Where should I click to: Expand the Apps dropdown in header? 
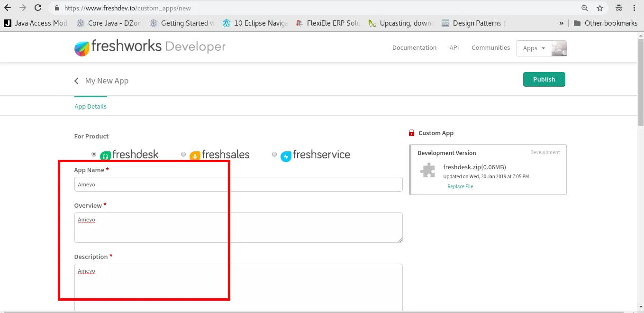point(534,48)
